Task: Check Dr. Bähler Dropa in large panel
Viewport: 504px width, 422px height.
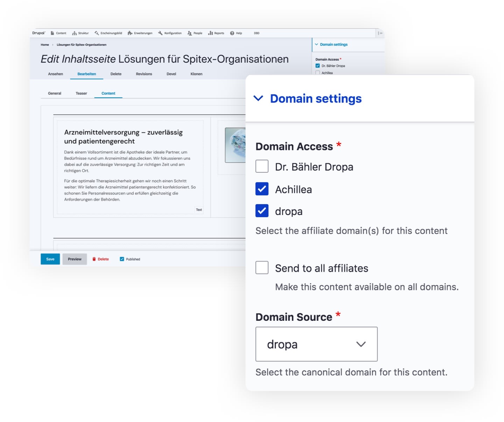Action: coord(262,166)
